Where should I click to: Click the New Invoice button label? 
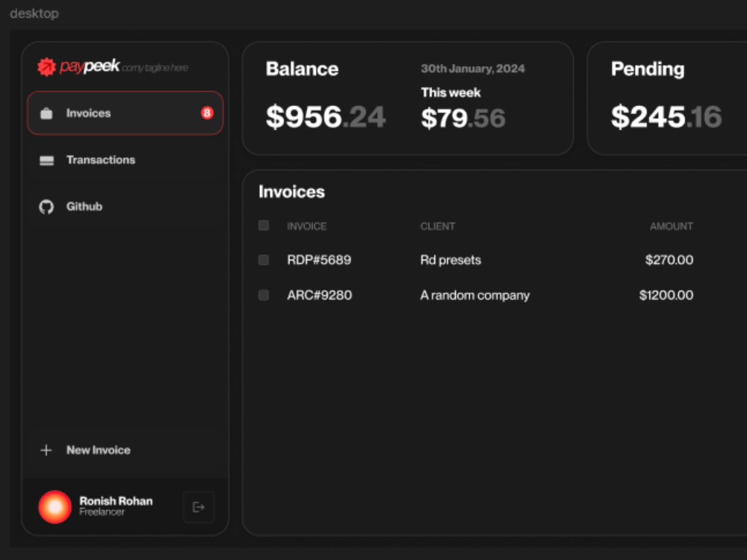pos(98,450)
